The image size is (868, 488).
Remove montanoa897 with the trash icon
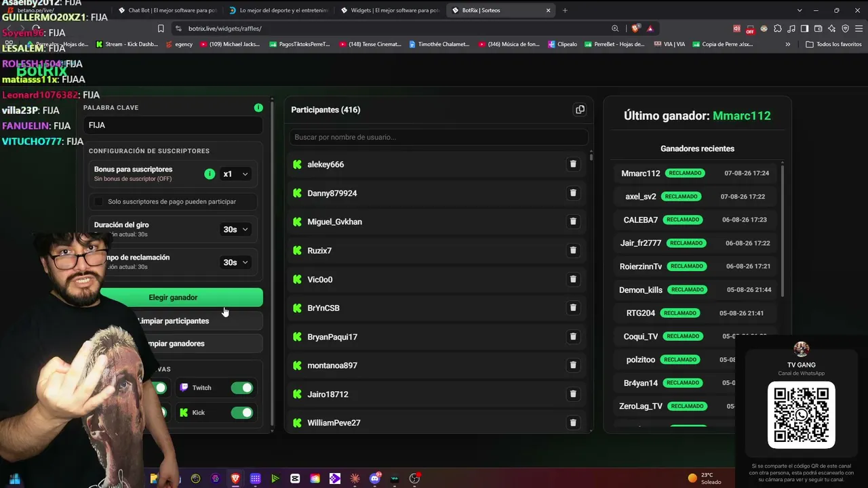point(573,365)
